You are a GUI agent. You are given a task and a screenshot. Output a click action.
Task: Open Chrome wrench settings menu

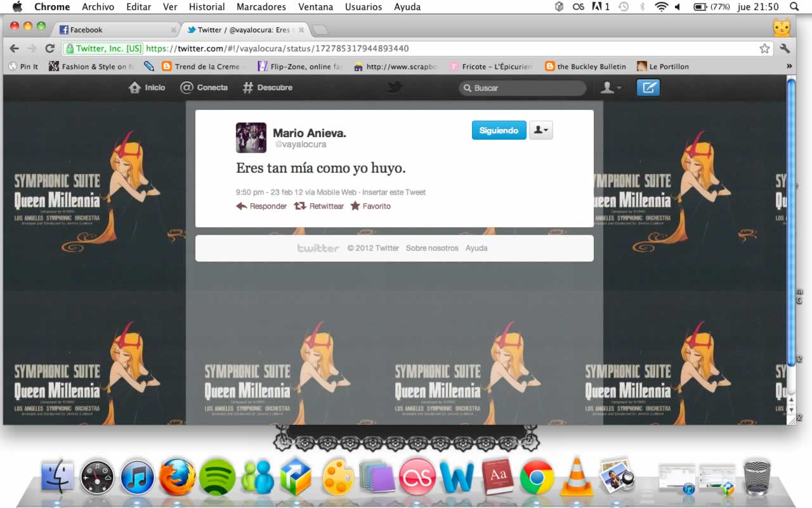[x=785, y=48]
